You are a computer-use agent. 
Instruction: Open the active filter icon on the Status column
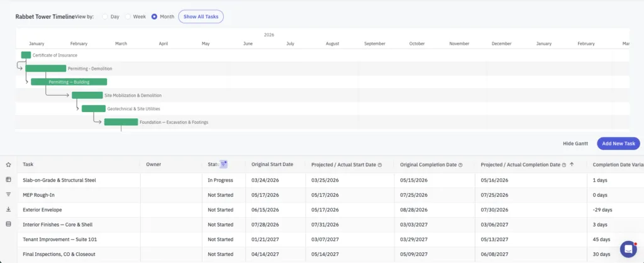(x=223, y=164)
